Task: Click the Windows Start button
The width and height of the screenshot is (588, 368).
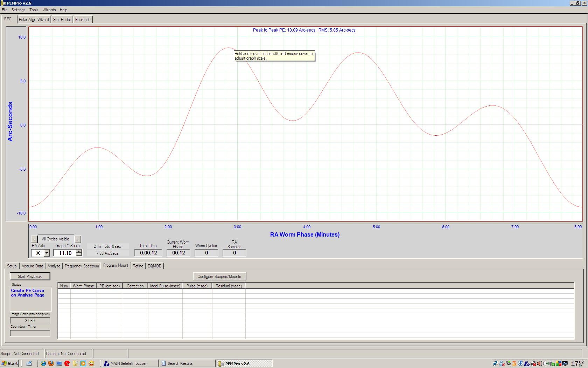Action: pyautogui.click(x=10, y=363)
